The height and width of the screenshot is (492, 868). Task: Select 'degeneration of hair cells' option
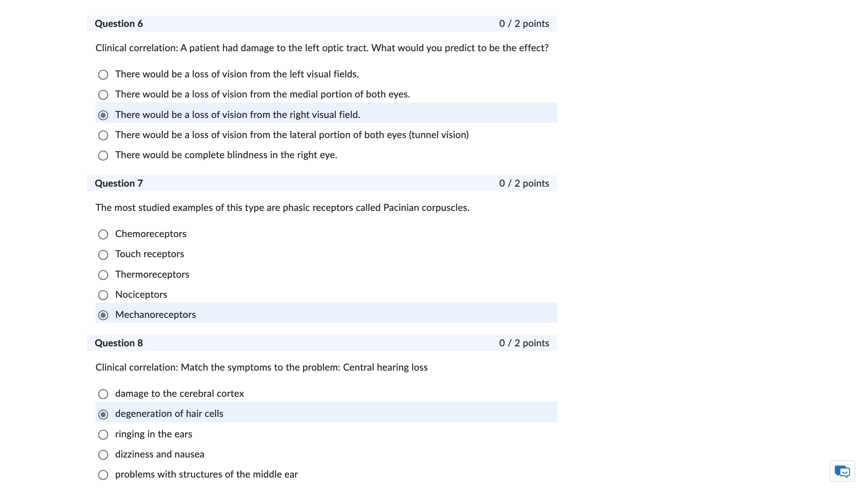coord(103,414)
